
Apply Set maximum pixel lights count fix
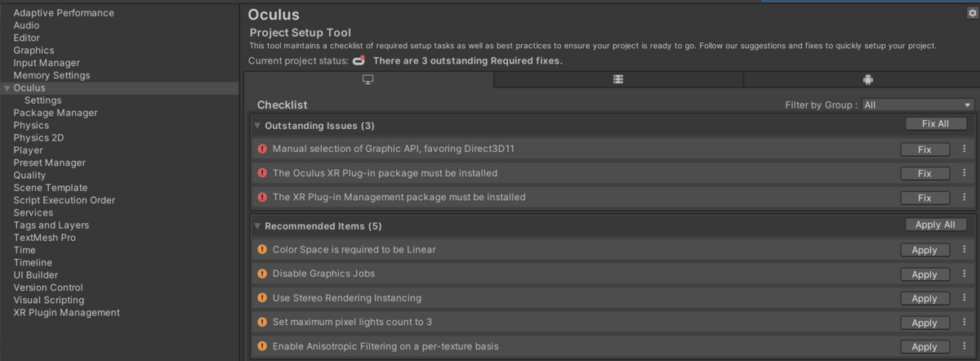point(924,323)
